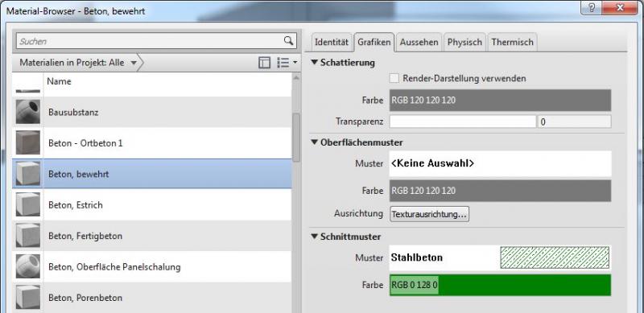644x313 pixels.
Task: Switch to the Identität tab
Action: 332,42
